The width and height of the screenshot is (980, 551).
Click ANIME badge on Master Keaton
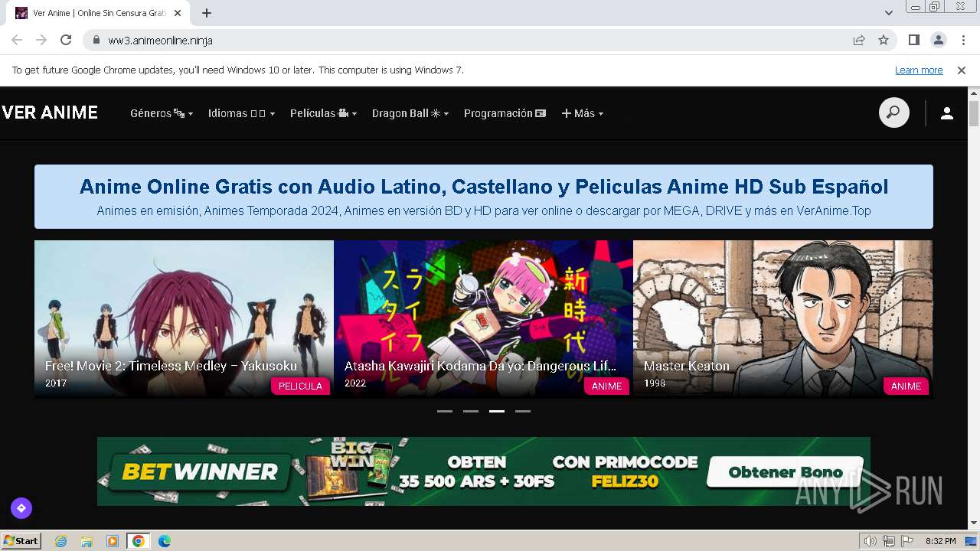point(906,386)
